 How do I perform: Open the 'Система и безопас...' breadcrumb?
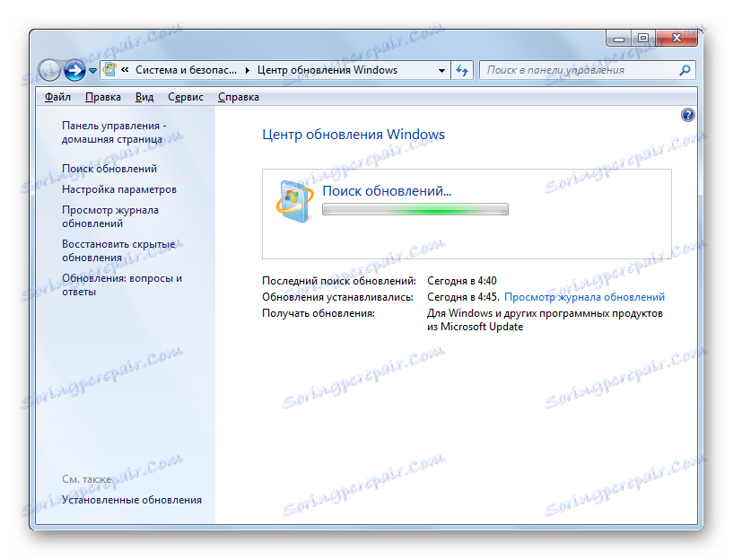186,70
